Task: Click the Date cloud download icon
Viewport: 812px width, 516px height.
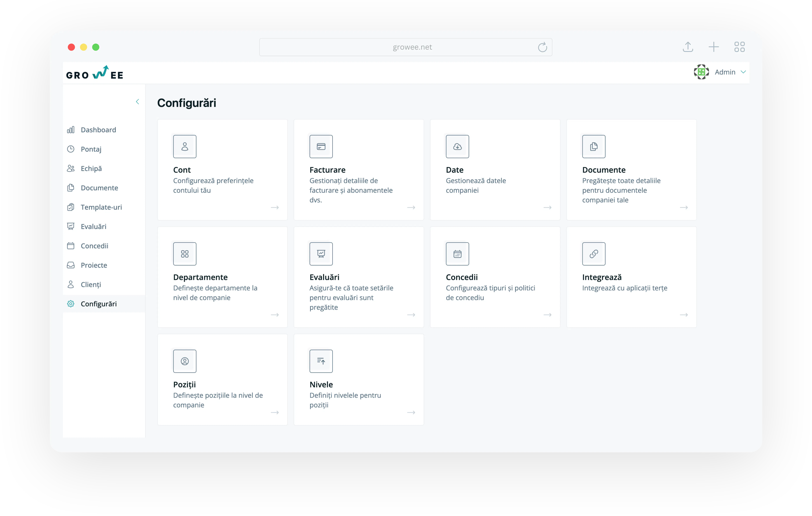Action: pyautogui.click(x=457, y=146)
